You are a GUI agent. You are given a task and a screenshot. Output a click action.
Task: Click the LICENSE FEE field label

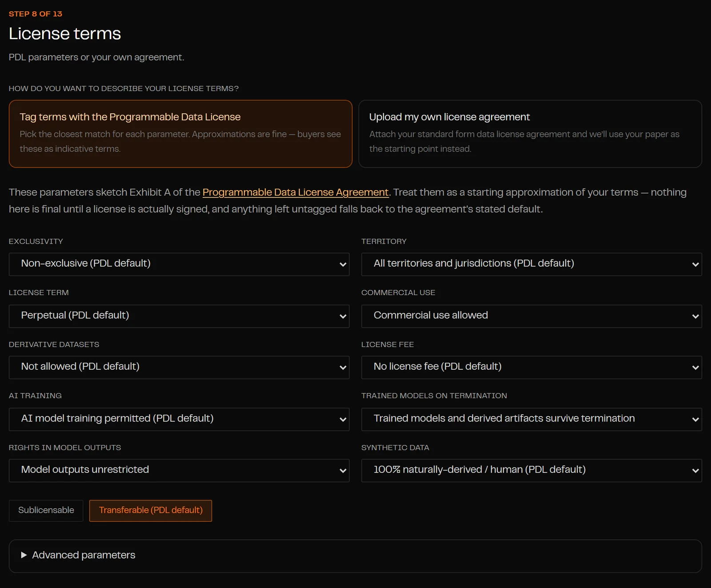tap(387, 344)
